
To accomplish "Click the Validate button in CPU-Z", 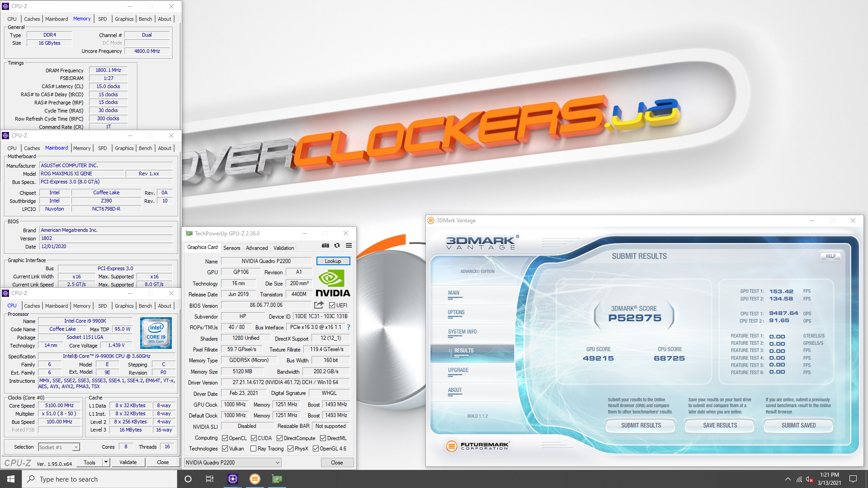I will pyautogui.click(x=128, y=462).
